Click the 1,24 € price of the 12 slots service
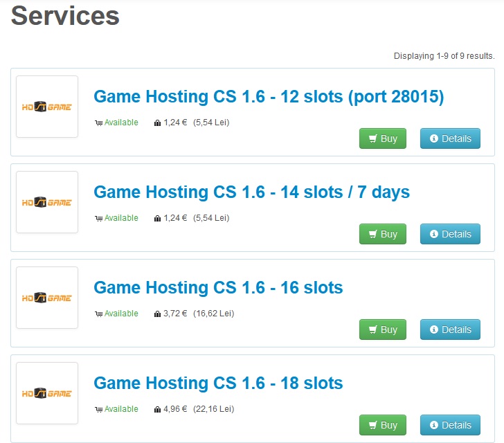 (x=175, y=123)
